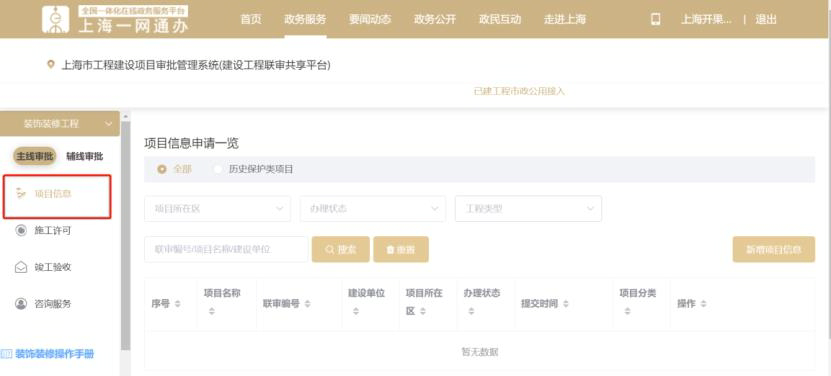Click the 咨询服务 person icon
This screenshot has width=831, height=376.
tap(21, 304)
